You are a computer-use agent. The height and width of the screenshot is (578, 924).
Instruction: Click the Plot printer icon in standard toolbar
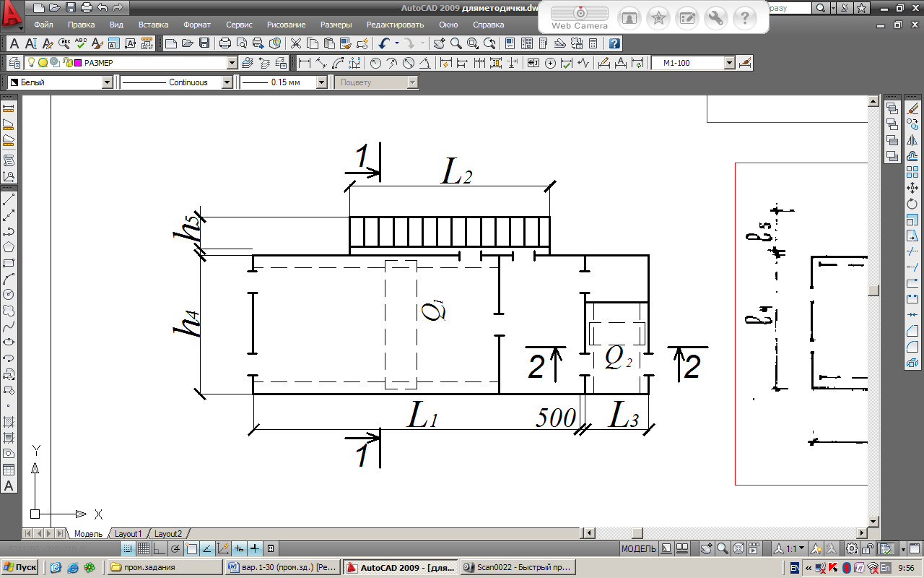[x=225, y=43]
